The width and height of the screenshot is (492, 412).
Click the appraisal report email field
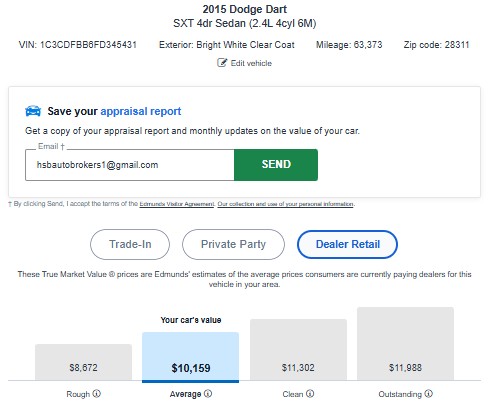tap(130, 165)
